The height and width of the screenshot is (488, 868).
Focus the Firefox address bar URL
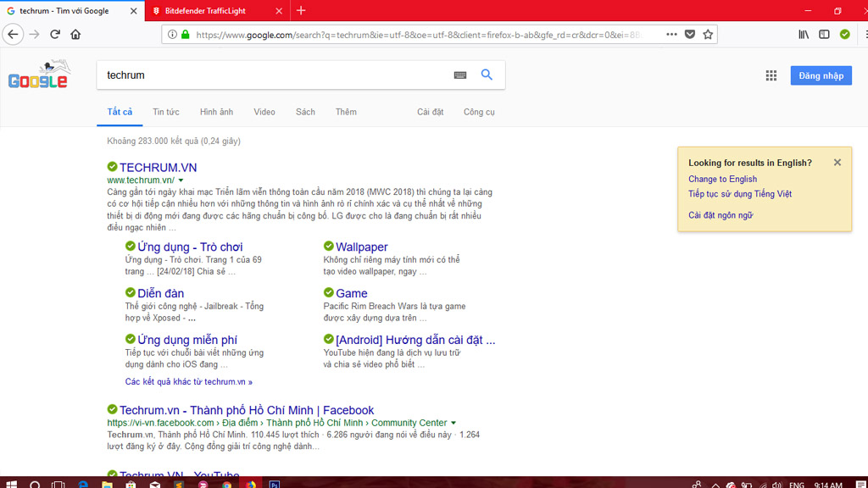(418, 35)
